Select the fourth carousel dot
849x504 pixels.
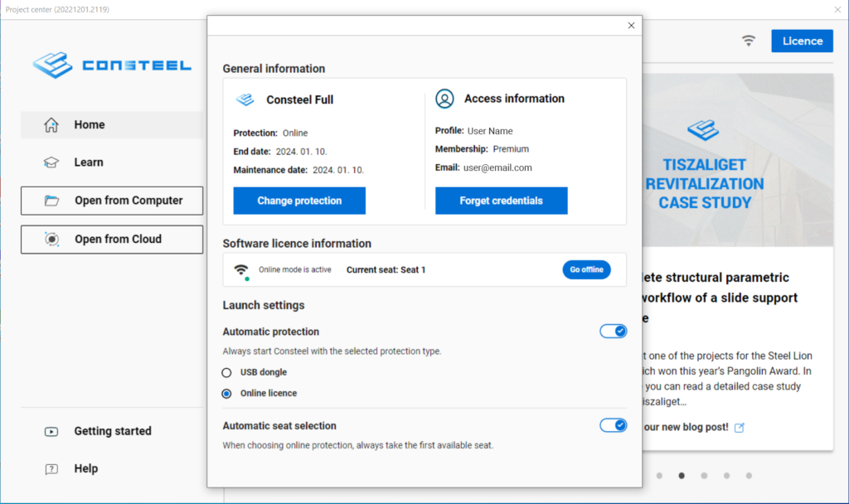click(x=726, y=476)
